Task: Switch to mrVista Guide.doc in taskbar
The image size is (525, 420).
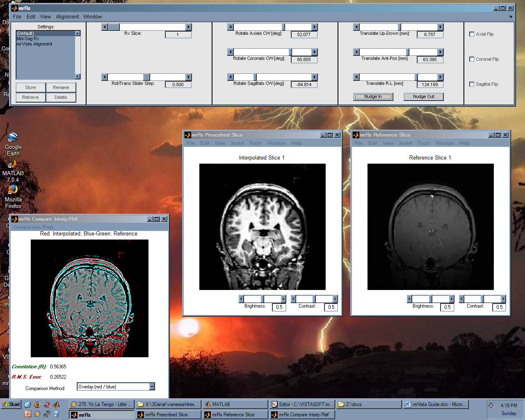Action: tap(436, 404)
